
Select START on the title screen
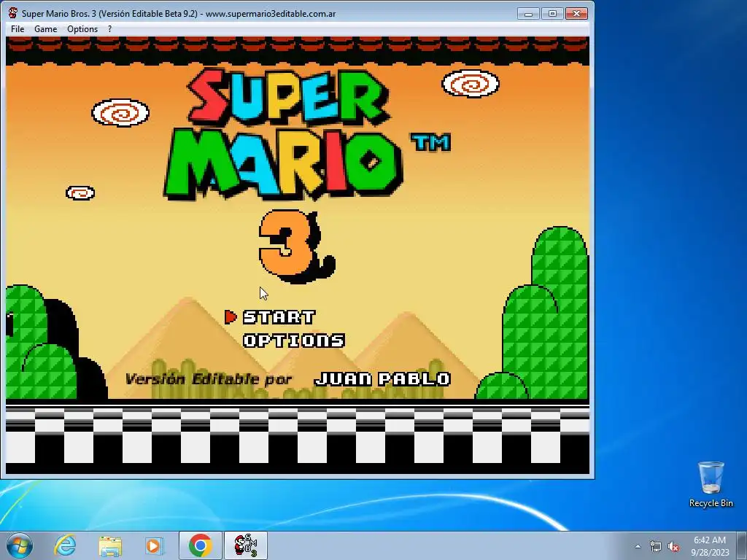[x=279, y=317]
